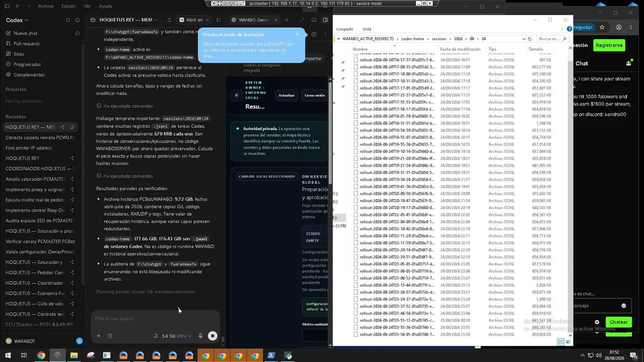Add an attachment with the plus icon

99,336
